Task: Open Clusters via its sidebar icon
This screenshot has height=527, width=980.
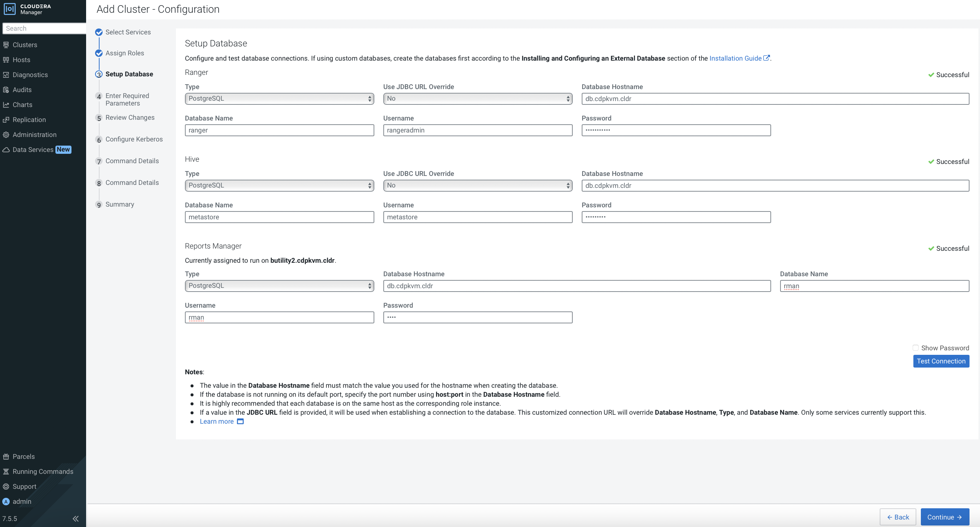Action: (6, 45)
